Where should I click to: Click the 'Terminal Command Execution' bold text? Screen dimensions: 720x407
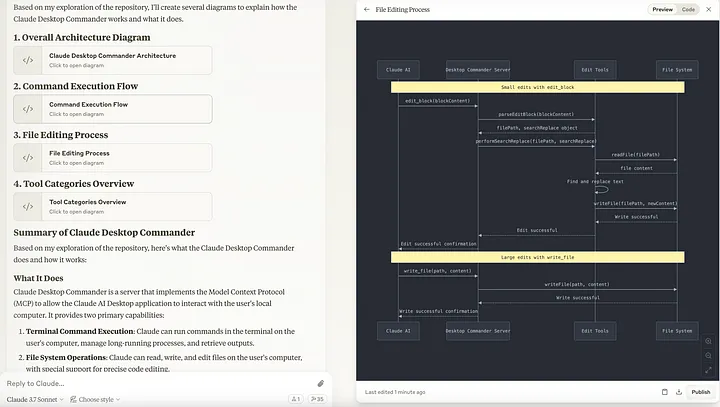click(x=80, y=331)
